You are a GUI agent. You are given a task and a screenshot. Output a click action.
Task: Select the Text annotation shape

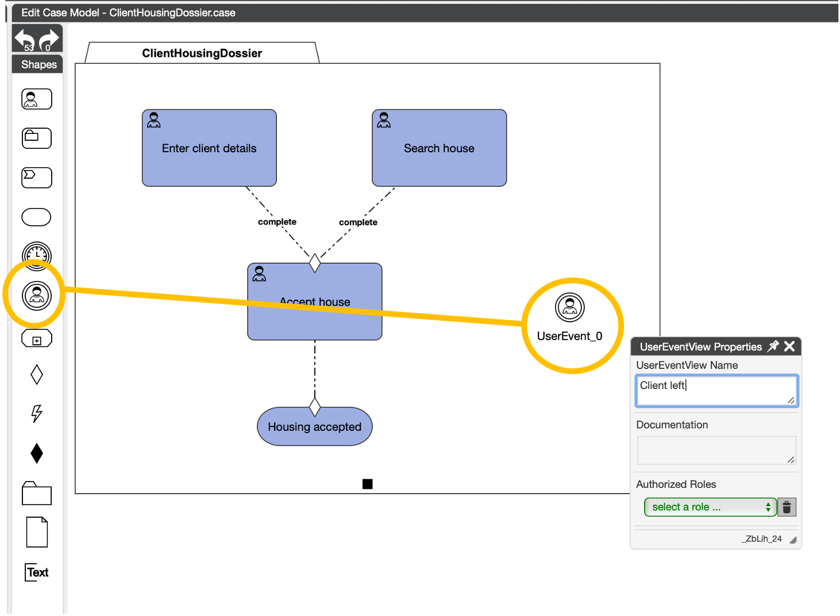click(37, 572)
